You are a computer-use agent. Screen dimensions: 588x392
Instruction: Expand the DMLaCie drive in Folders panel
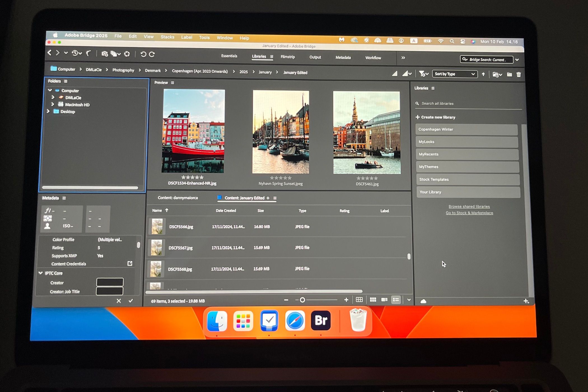pos(53,97)
